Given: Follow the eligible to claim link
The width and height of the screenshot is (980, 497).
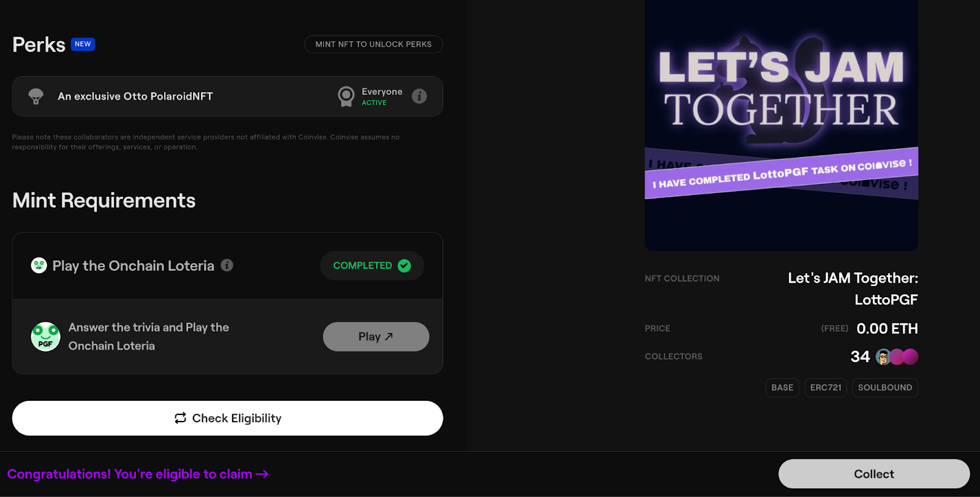Looking at the screenshot, I should point(138,474).
